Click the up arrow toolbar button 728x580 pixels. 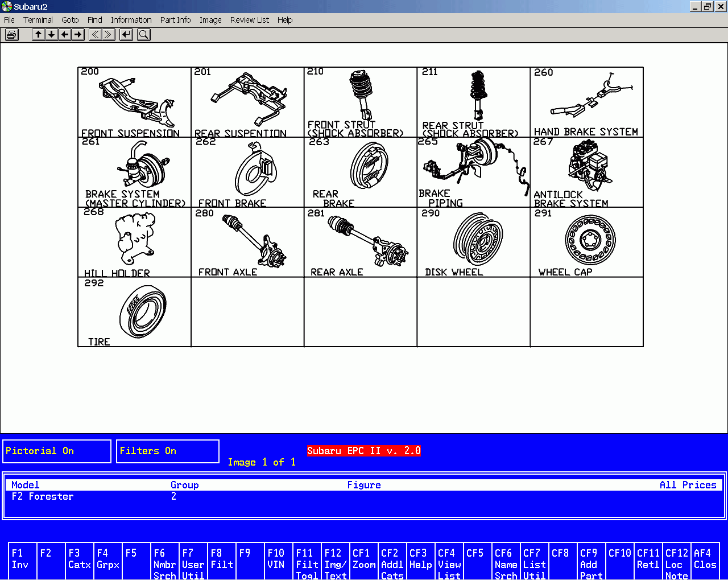coord(38,35)
